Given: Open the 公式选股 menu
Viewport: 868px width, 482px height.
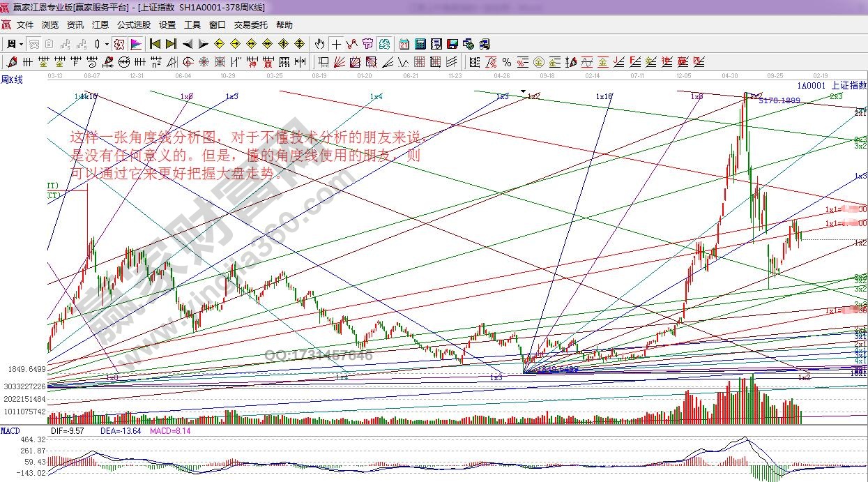Looking at the screenshot, I should point(133,24).
